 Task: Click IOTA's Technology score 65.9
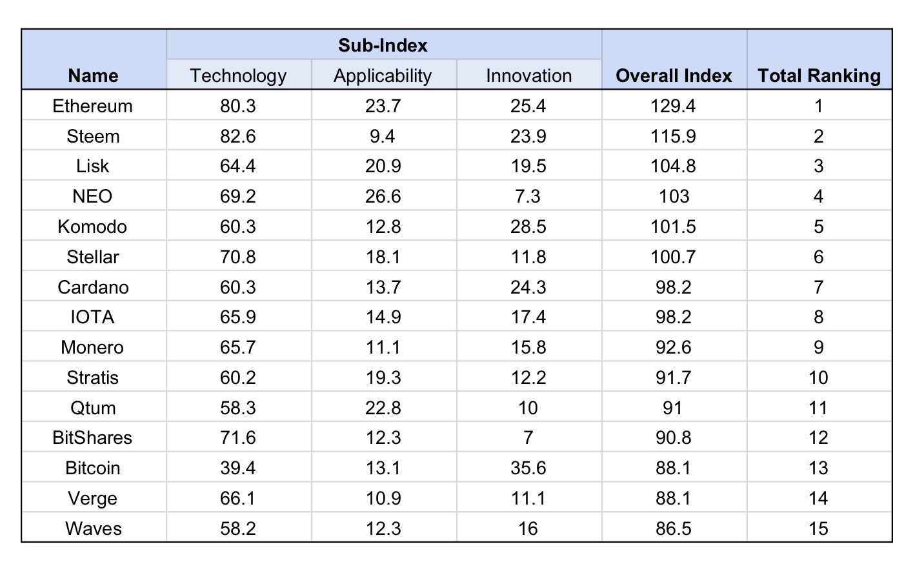click(x=238, y=317)
